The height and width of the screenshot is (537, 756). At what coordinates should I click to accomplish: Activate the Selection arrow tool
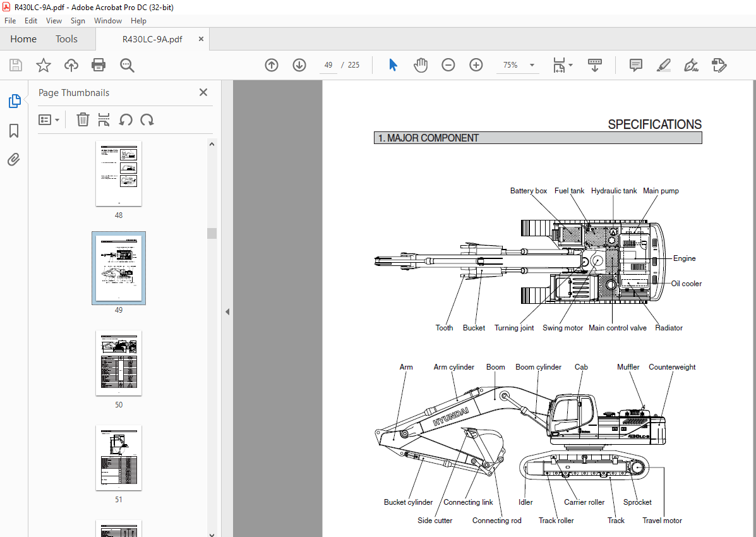[x=393, y=65]
